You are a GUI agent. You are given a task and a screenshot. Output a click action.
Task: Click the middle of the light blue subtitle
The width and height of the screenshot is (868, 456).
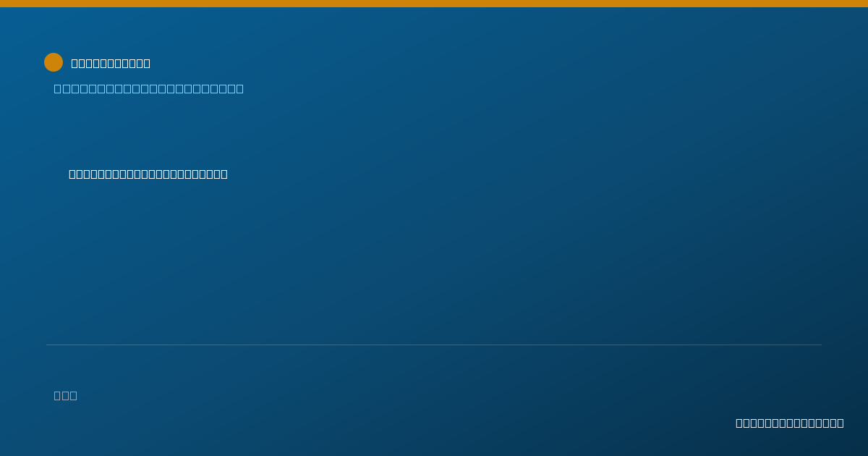coord(148,88)
